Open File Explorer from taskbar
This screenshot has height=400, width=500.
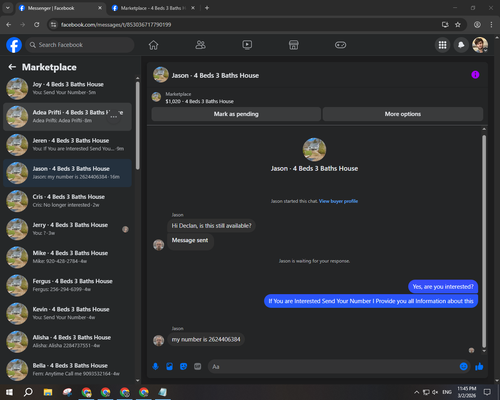click(x=48, y=392)
